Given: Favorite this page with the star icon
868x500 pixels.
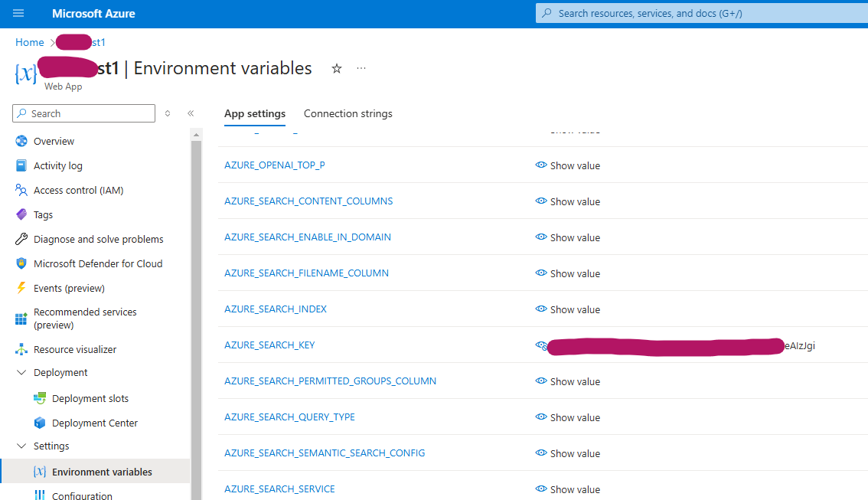Looking at the screenshot, I should 337,69.
